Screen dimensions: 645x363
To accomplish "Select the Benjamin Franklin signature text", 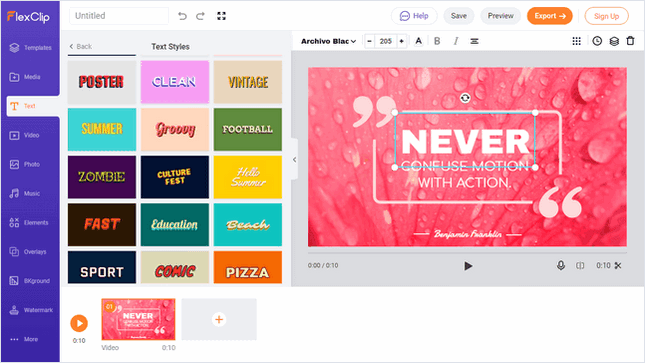I will coord(468,234).
